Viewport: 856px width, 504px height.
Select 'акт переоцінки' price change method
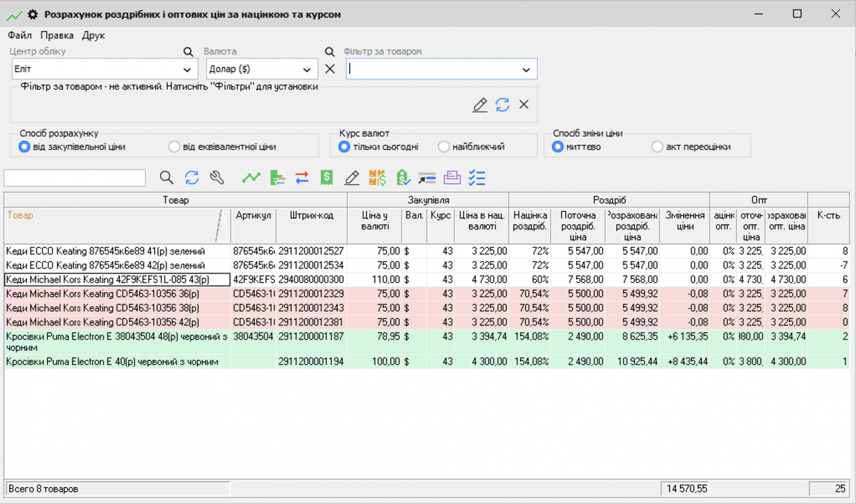657,147
